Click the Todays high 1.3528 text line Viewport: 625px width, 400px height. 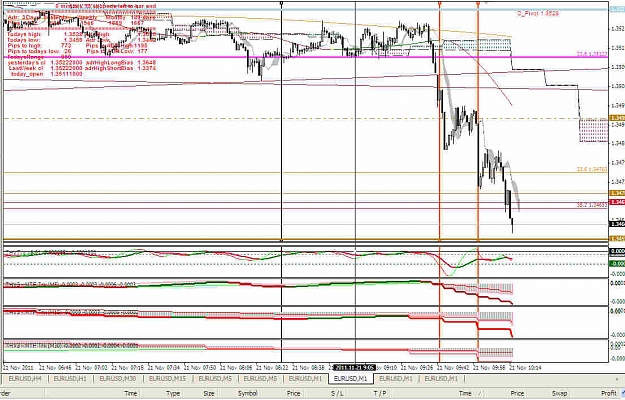[x=45, y=35]
